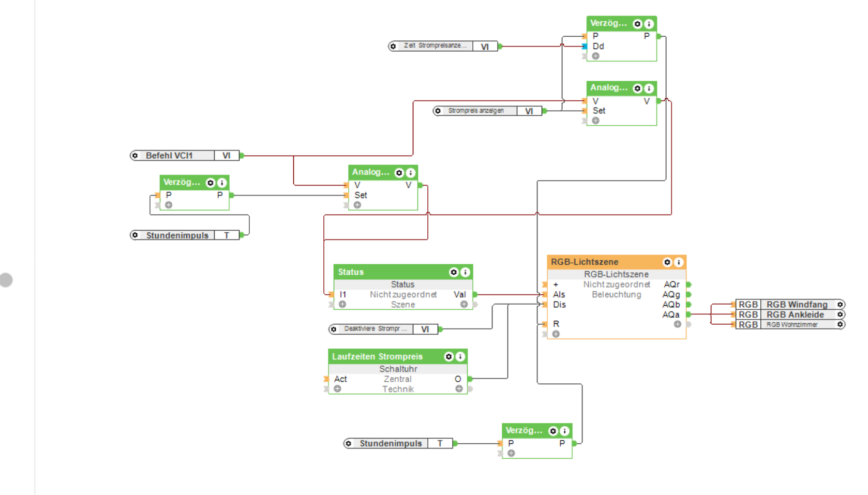Viewport: 868px width, 495px height.
Task: Add output plus on Laufzeiten Strompreis block
Action: pyautogui.click(x=459, y=388)
